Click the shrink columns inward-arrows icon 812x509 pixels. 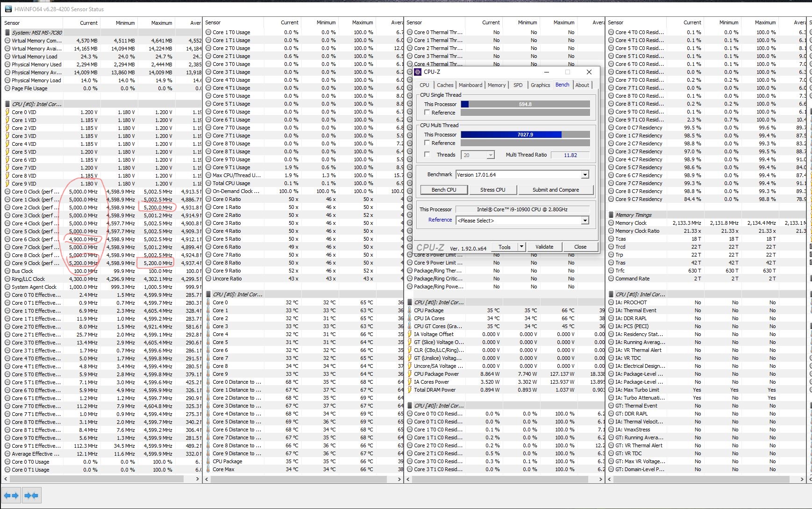[31, 495]
